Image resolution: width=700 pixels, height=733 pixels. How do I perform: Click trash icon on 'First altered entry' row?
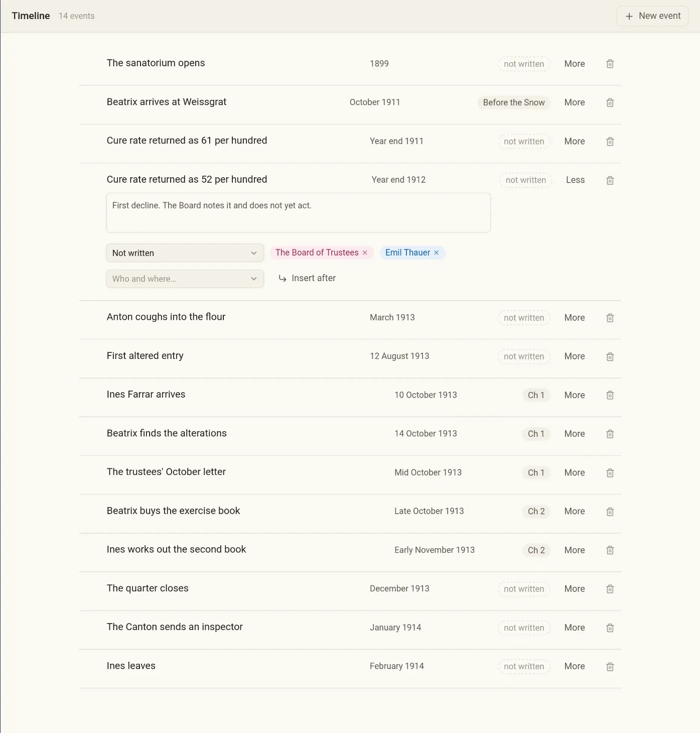tap(610, 356)
